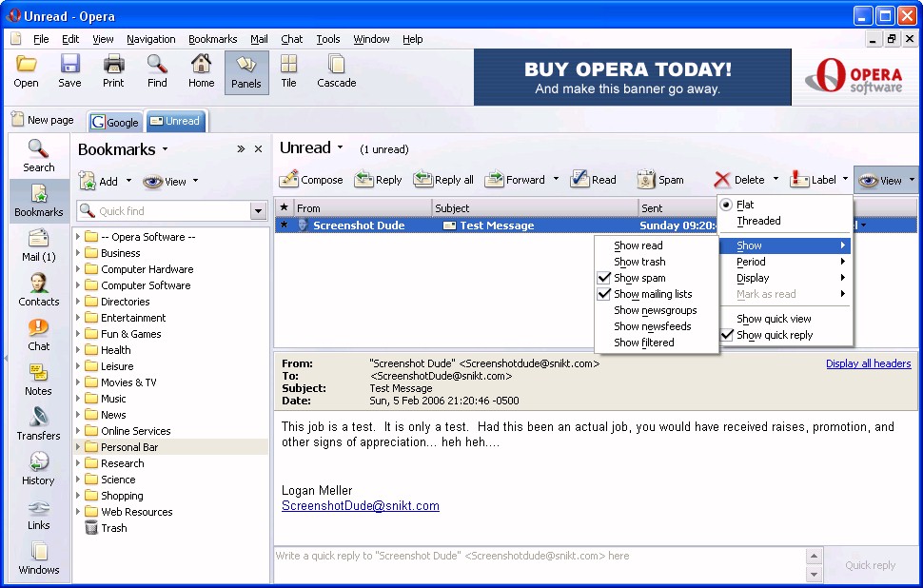The image size is (923, 588).
Task: Click the New page button
Action: point(43,120)
